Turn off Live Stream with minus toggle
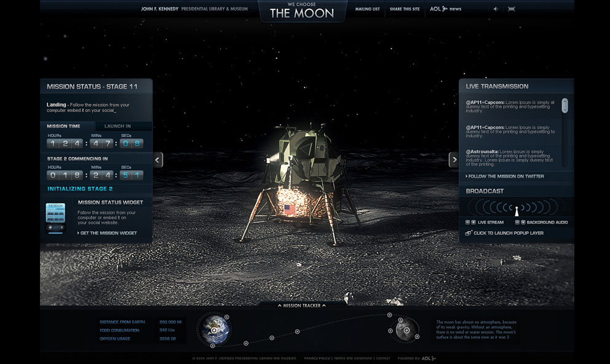 click(467, 222)
